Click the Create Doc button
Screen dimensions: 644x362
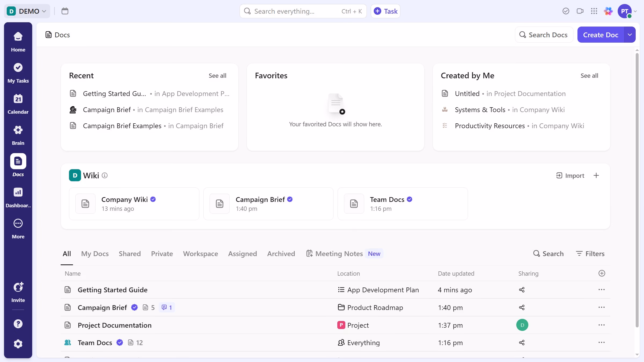pyautogui.click(x=601, y=35)
